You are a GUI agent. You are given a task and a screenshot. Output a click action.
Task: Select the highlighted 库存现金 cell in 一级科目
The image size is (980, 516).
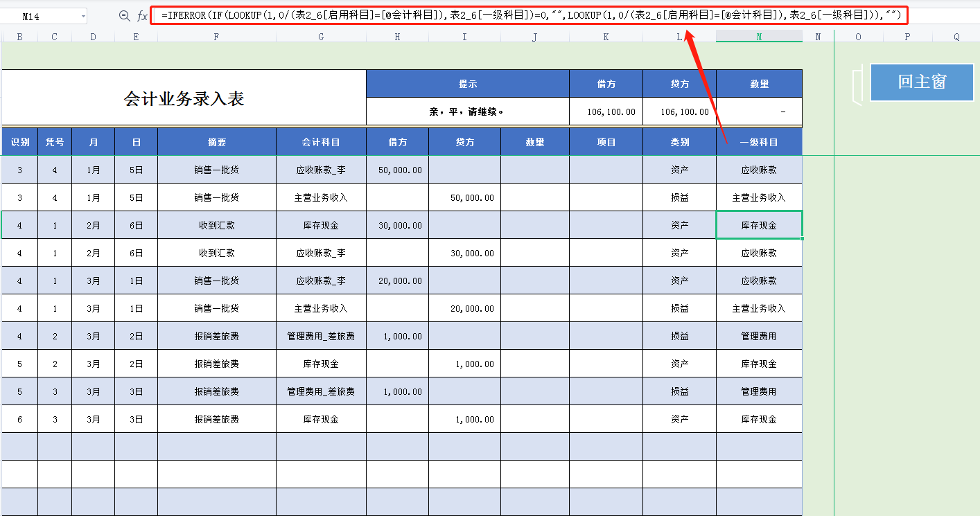[759, 224]
